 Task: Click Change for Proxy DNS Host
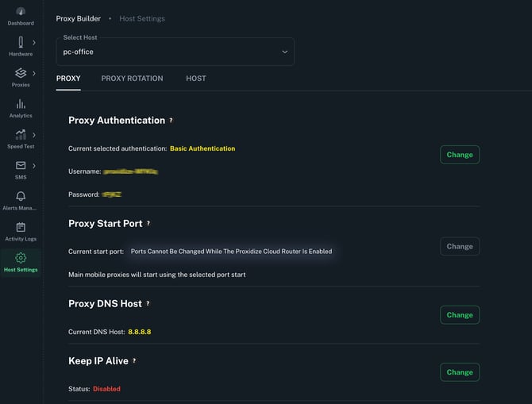pos(459,315)
